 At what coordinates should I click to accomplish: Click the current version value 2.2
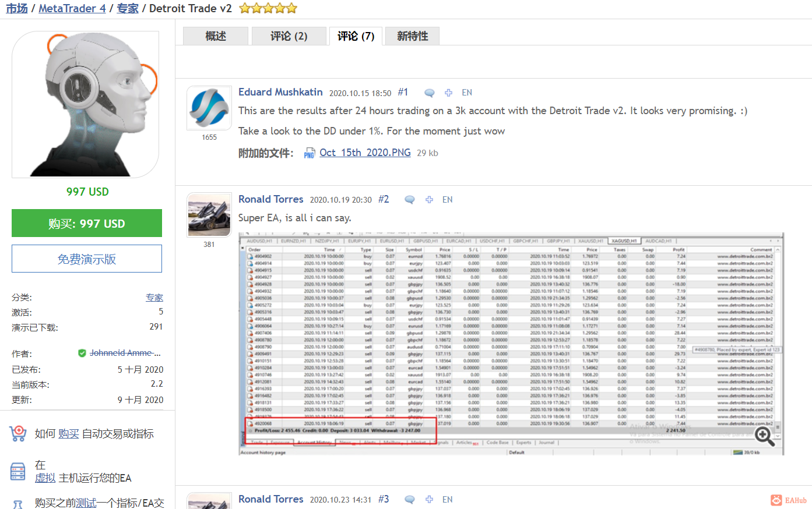coord(157,384)
